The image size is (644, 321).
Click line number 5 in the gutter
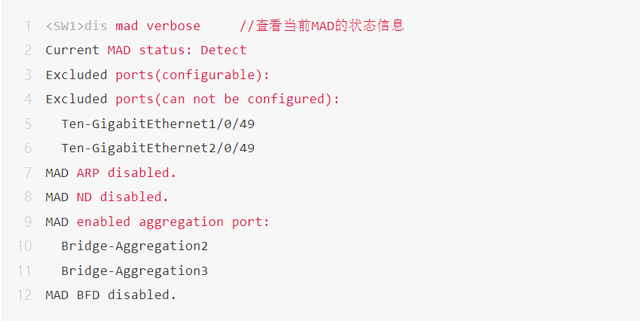tap(27, 124)
